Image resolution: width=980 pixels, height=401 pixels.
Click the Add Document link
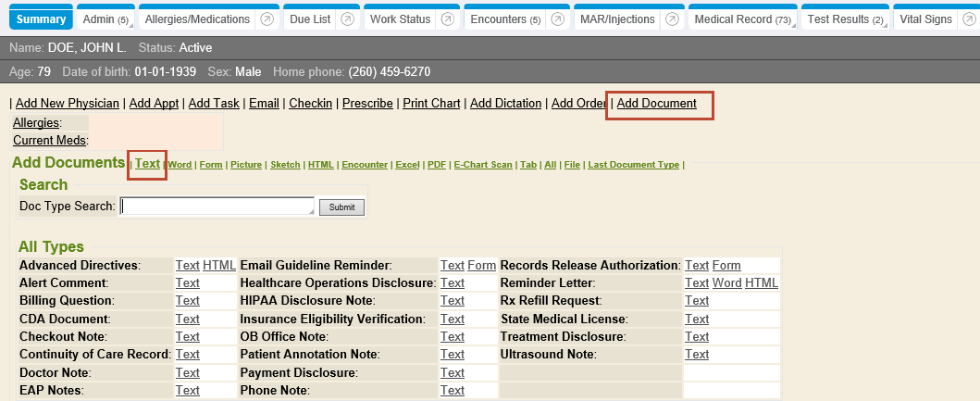point(656,104)
